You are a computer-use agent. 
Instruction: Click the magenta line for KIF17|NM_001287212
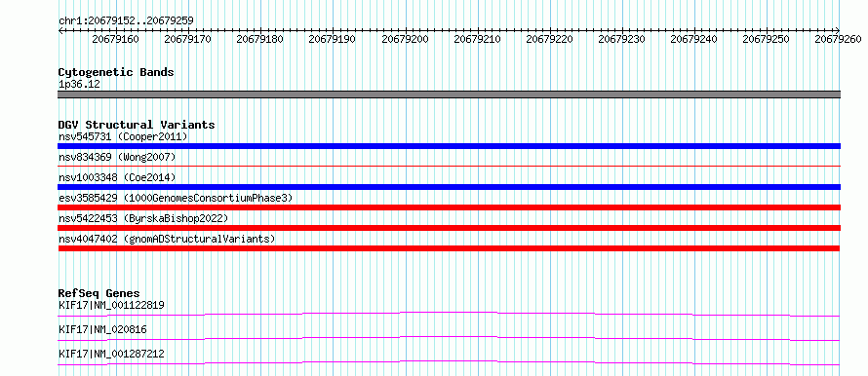click(x=449, y=362)
